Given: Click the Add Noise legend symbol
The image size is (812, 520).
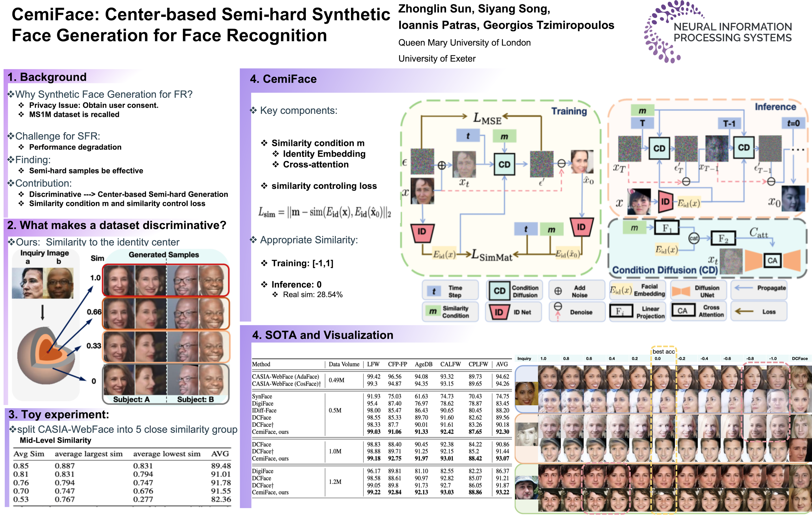Looking at the screenshot, I should pos(558,291).
